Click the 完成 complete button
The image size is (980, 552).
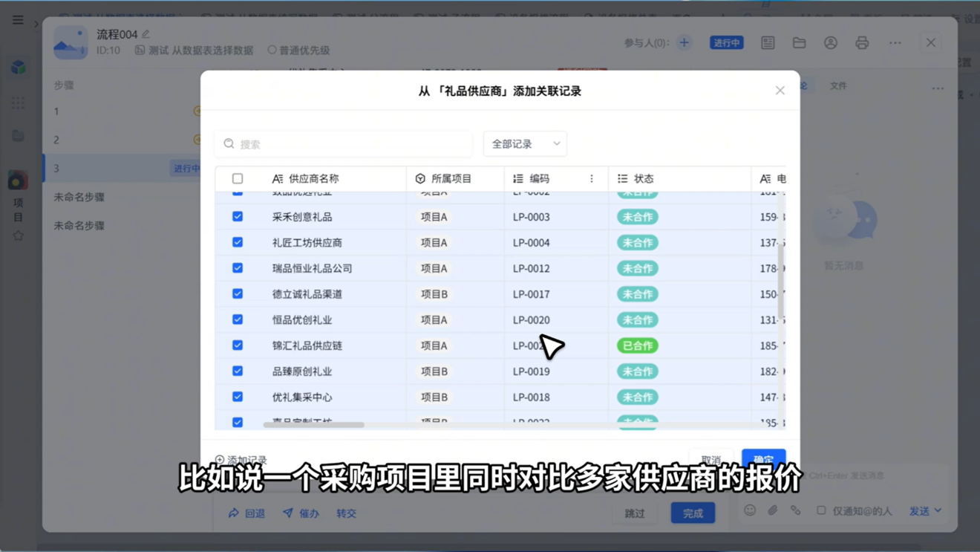pos(693,513)
